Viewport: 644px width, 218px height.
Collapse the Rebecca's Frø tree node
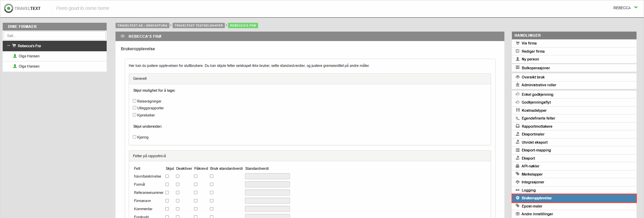(x=8, y=46)
